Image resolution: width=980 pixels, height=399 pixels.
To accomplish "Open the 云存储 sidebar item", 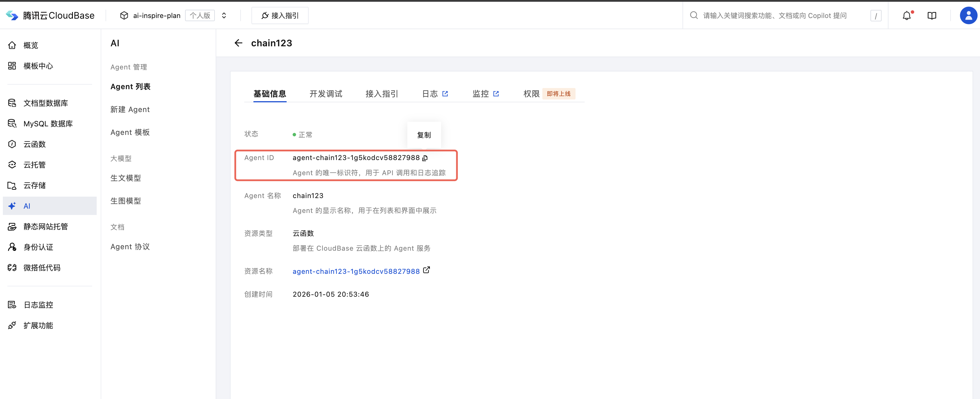I will coord(35,185).
